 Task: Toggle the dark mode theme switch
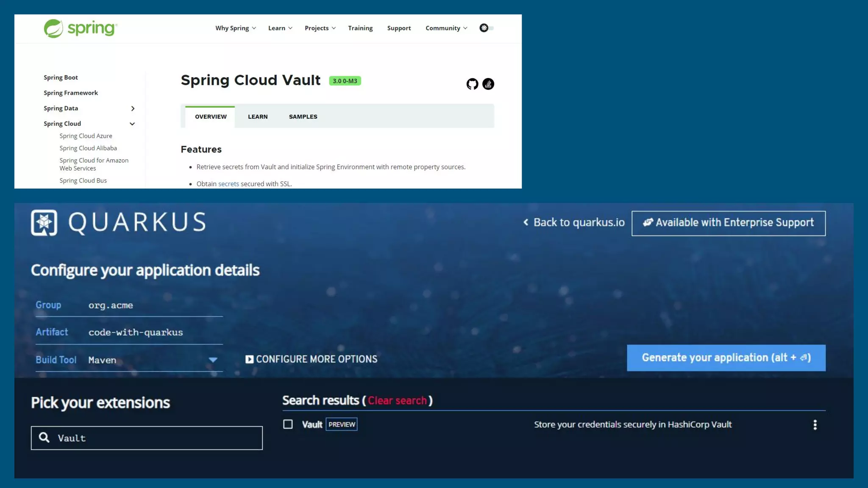486,28
